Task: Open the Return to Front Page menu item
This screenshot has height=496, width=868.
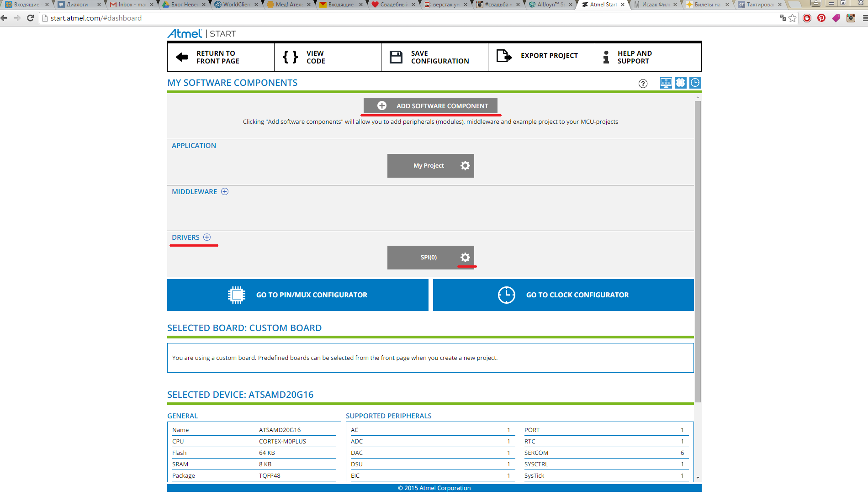Action: (x=221, y=57)
